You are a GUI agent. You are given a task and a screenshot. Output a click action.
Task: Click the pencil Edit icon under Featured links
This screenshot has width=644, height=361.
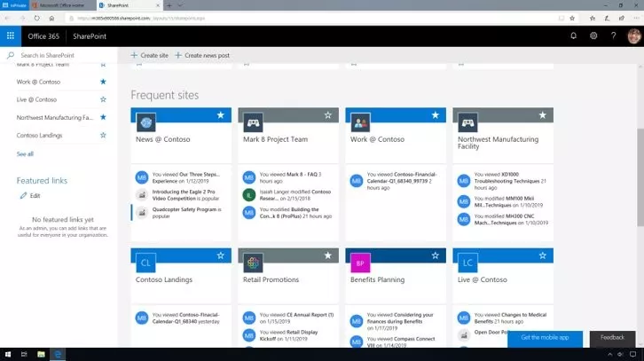[x=23, y=195]
